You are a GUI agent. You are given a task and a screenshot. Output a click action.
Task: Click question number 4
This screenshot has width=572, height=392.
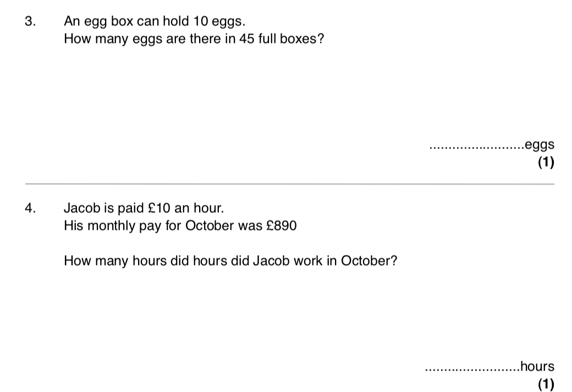(x=30, y=208)
